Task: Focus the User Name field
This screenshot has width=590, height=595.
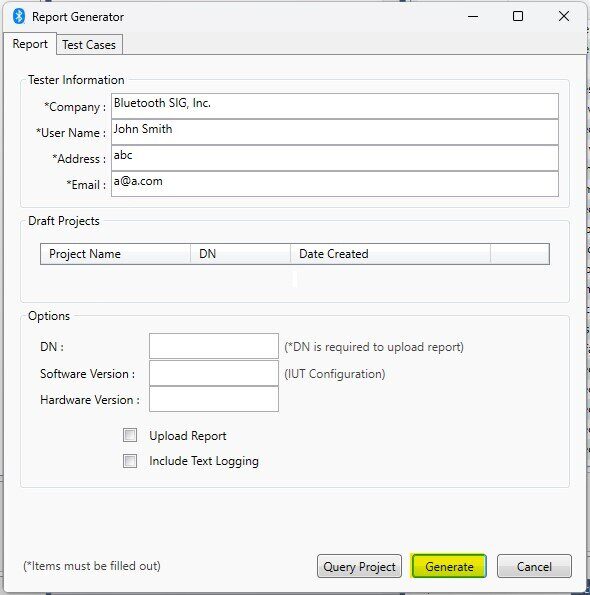Action: pos(335,132)
